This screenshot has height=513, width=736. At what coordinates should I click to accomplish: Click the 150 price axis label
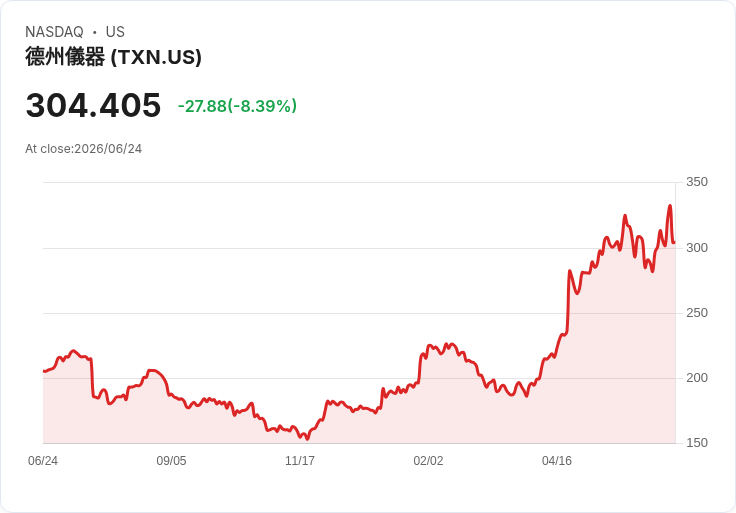tap(697, 443)
